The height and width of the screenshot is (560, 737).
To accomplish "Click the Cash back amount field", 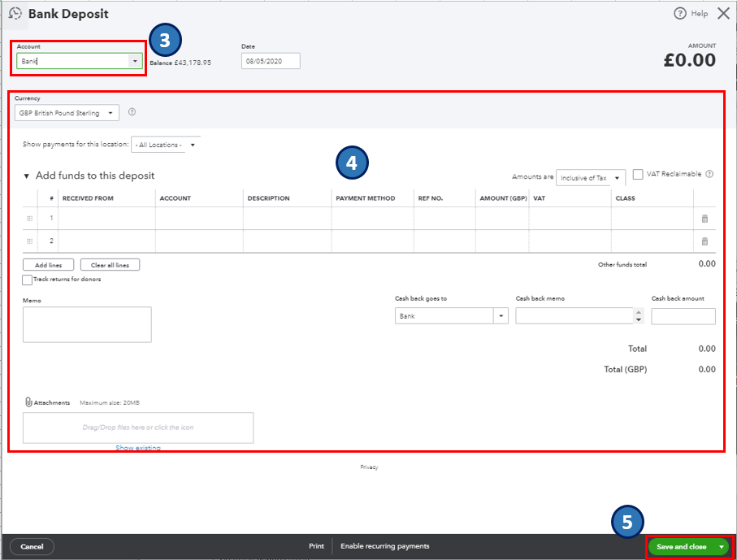I will [x=683, y=316].
